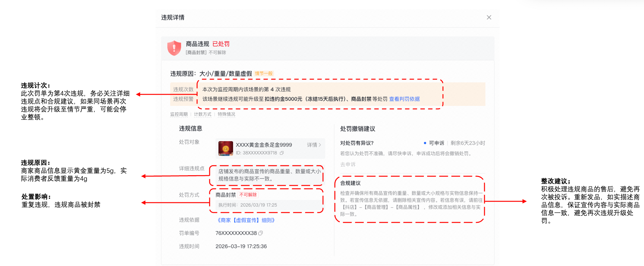Show the 监控周期 explanation
Screen dimensions: 644x266
[179, 115]
